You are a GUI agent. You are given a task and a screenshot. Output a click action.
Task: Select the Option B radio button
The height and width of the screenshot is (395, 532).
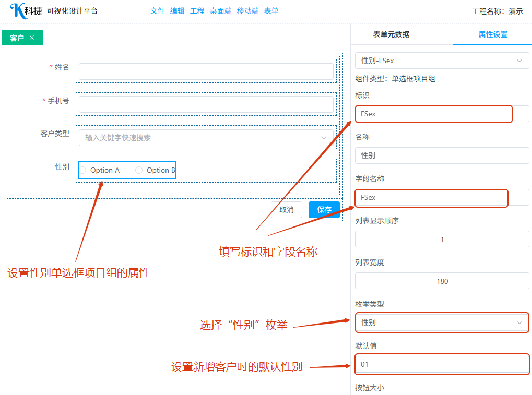pos(139,170)
